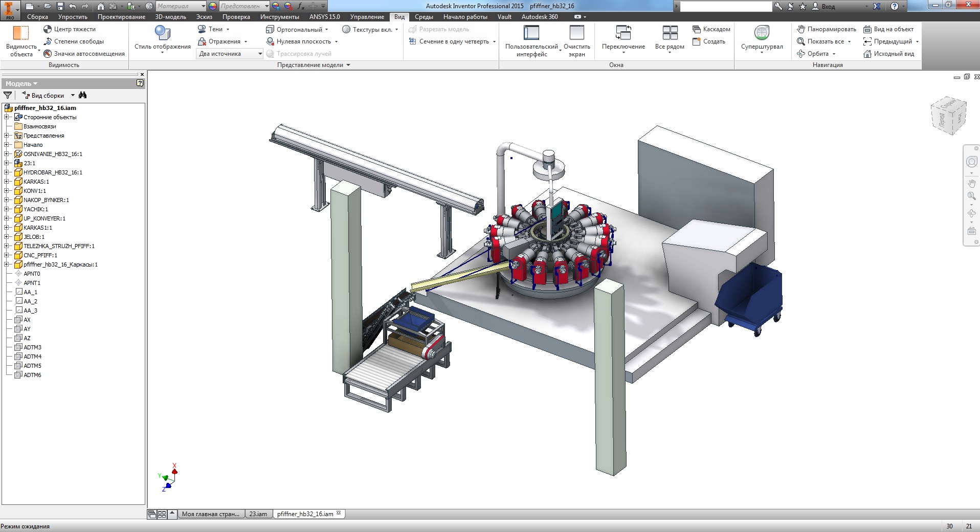Screen dimensions: 980x532
Task: Click Create window (Создать) button
Action: pyautogui.click(x=708, y=41)
